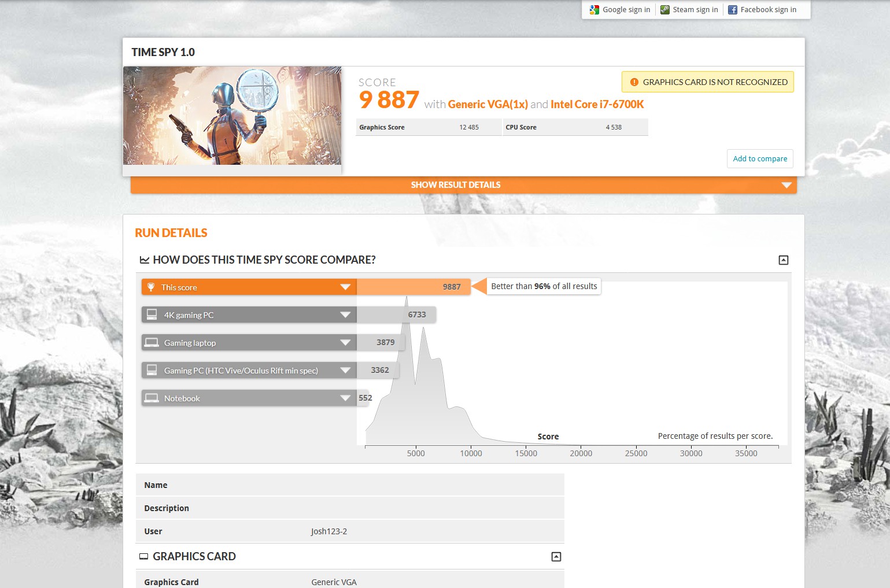Open the Generic VGA(1x) link
This screenshot has height=588, width=890.
(x=488, y=104)
